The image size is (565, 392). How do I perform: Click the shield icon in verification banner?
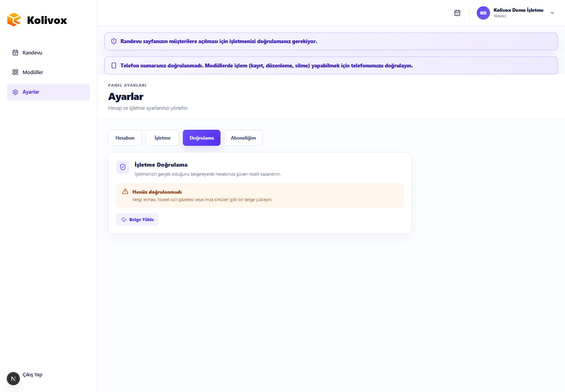click(x=114, y=41)
